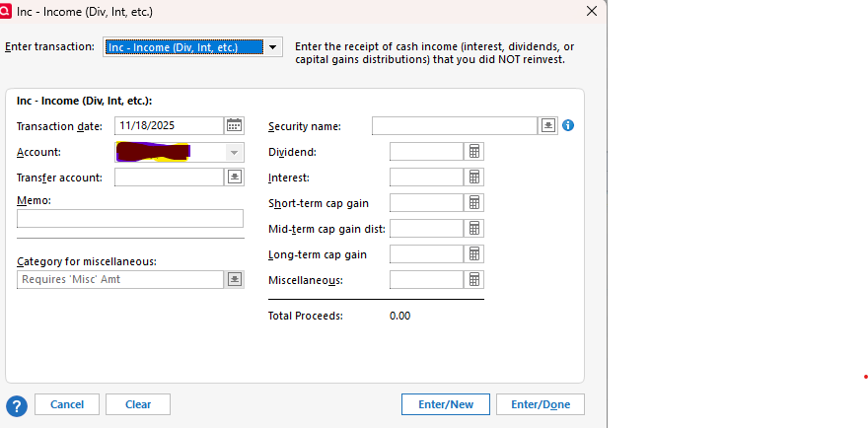Open calculator for Long-term cap gain
Screen dimensions: 868x428
click(474, 254)
